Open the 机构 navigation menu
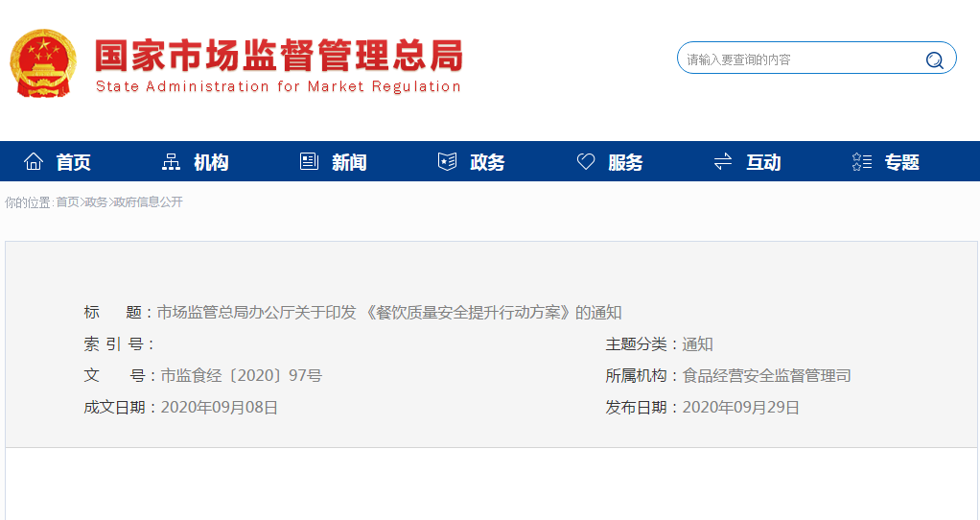The image size is (980, 520). (211, 162)
